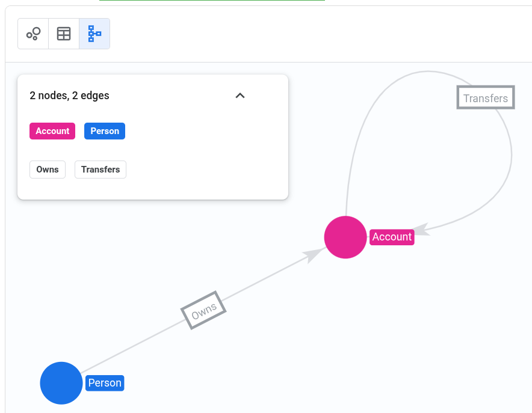Open the table view icon
This screenshot has height=413, width=532.
click(x=63, y=34)
